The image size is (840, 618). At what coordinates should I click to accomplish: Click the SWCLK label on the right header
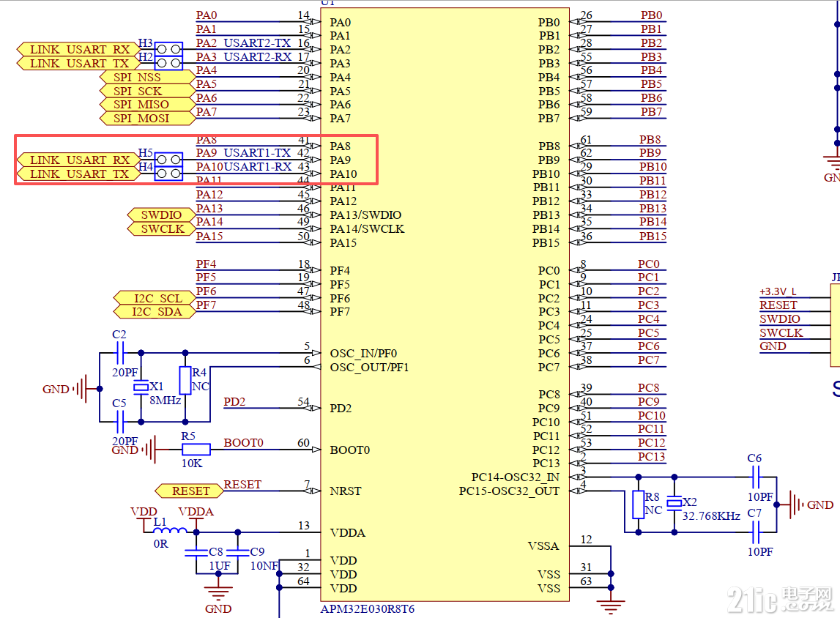(x=781, y=332)
